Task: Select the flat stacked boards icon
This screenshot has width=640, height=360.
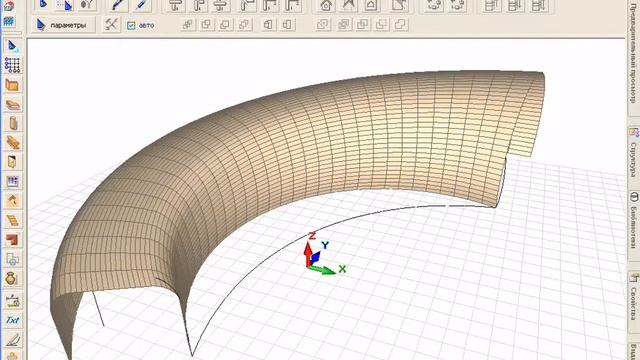Action: pyautogui.click(x=13, y=105)
